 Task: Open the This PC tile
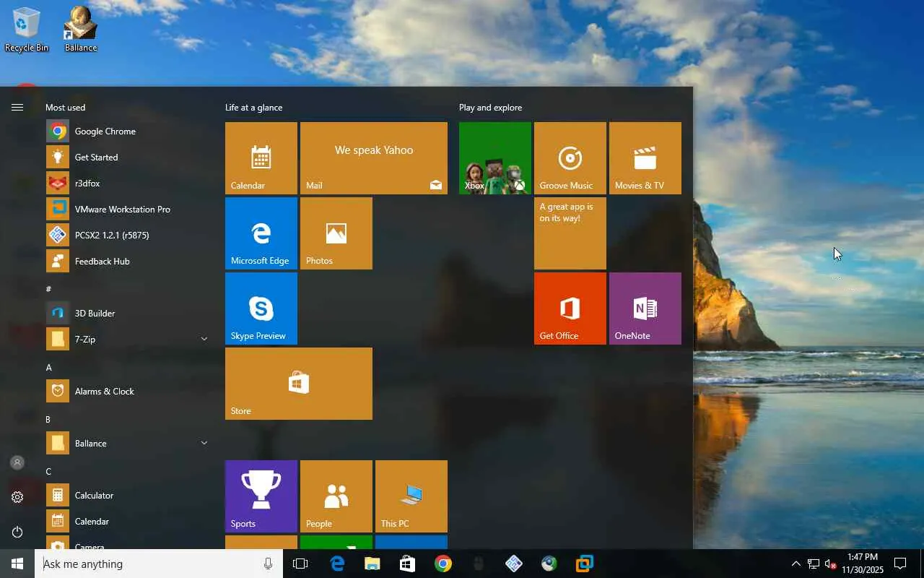coord(411,496)
